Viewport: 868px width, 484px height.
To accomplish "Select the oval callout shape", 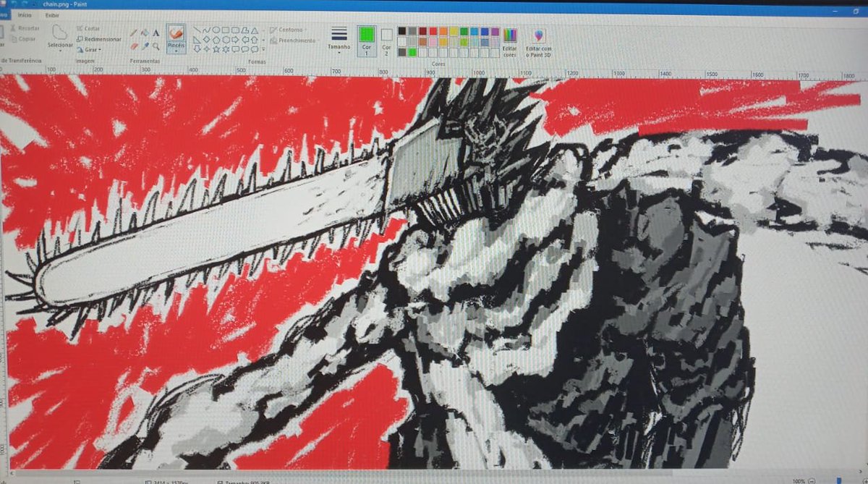I will pyautogui.click(x=245, y=49).
